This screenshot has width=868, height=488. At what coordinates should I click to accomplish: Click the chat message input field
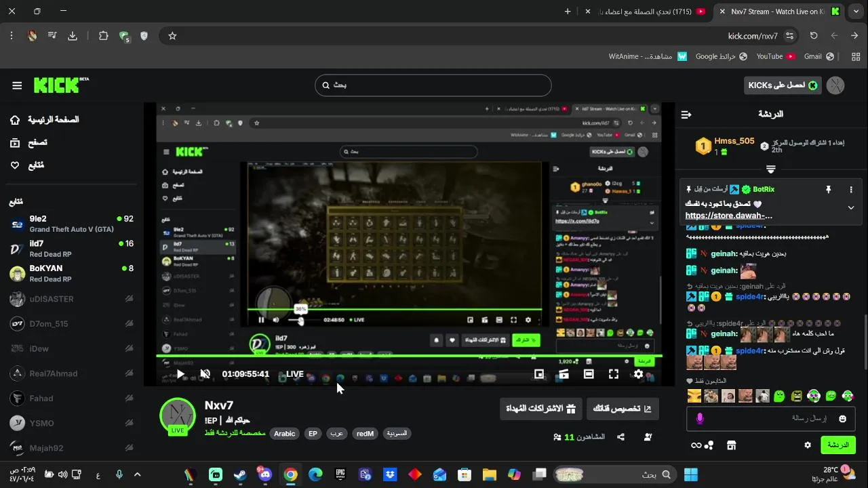tap(772, 419)
